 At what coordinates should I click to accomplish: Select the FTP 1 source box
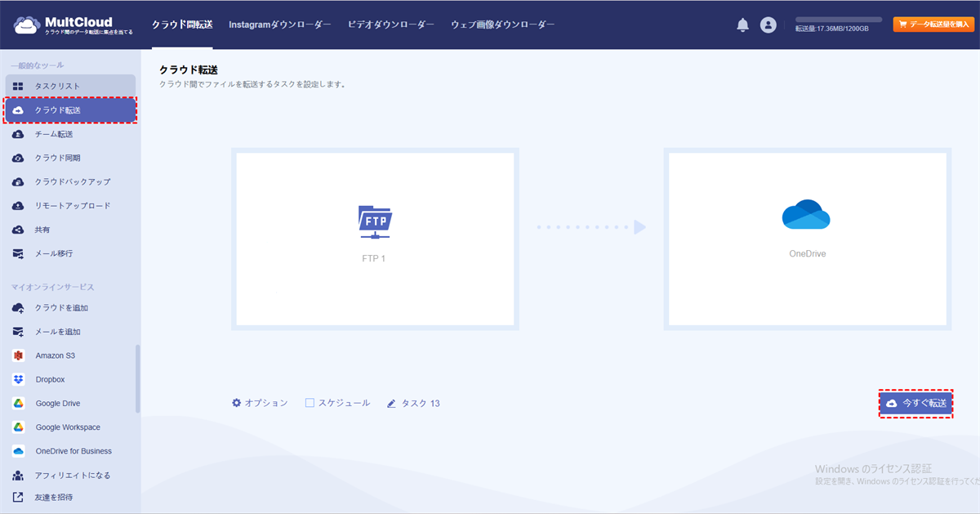point(375,239)
